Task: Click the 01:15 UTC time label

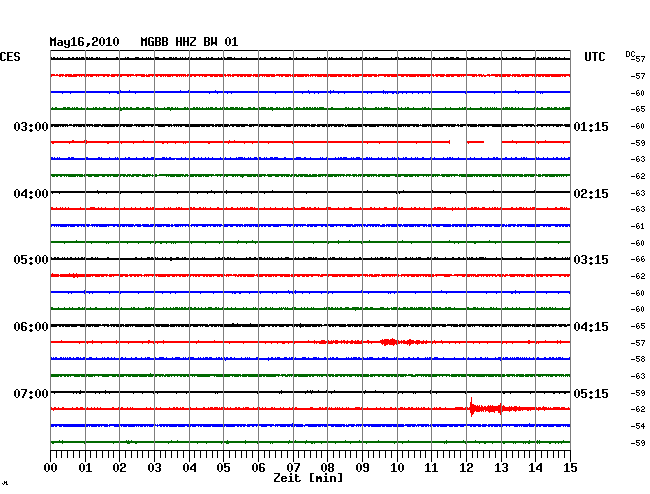Action: point(591,126)
